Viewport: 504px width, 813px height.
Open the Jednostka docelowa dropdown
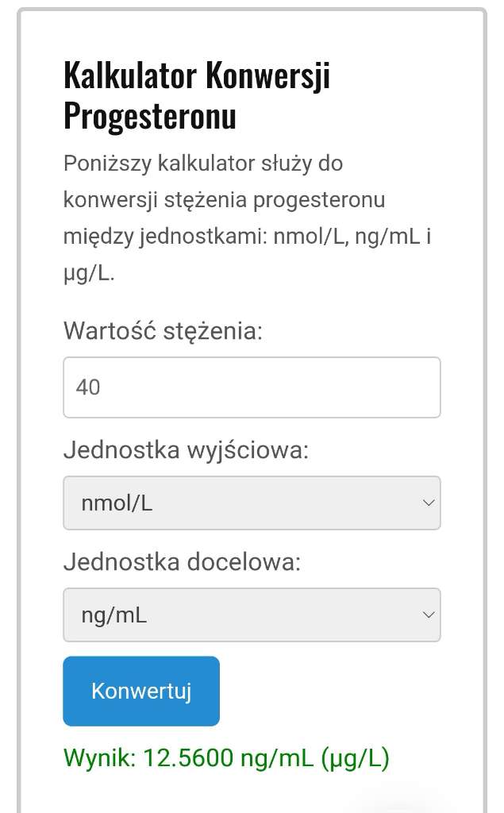coord(252,615)
